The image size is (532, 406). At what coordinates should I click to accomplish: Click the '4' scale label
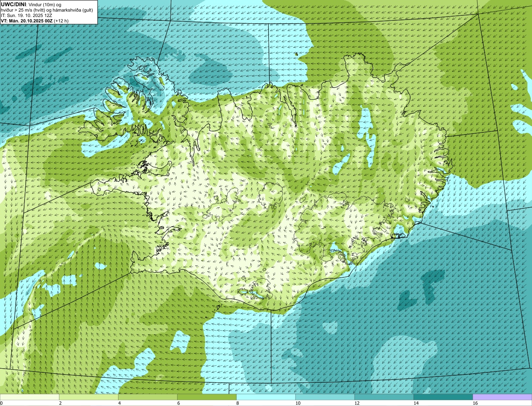point(119,403)
